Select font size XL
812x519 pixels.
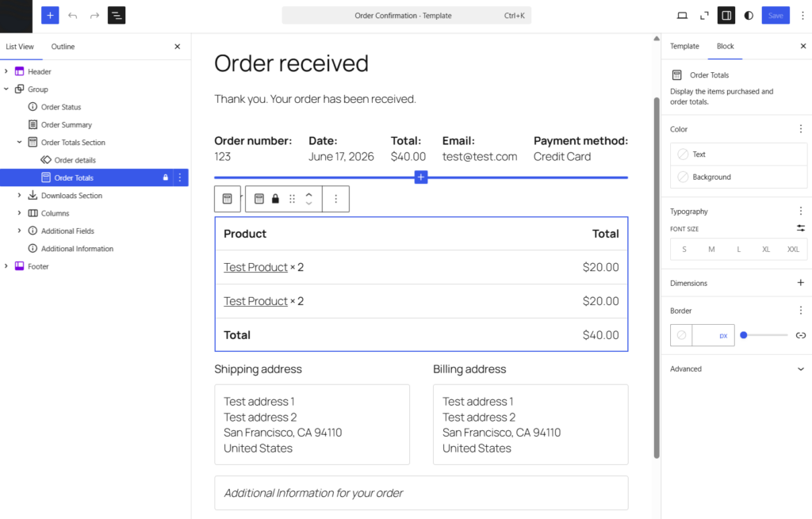[x=766, y=250]
